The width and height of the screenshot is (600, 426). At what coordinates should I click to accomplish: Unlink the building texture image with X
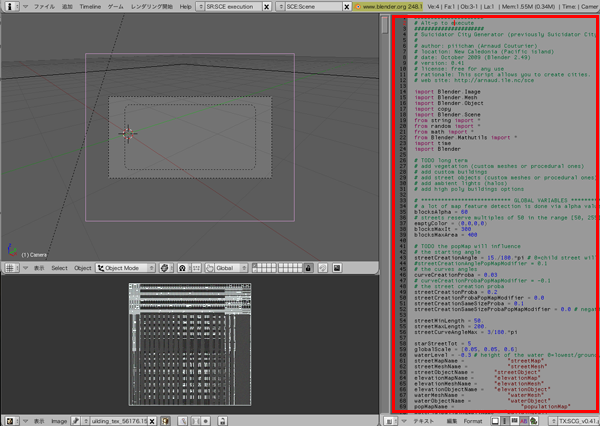(152, 421)
